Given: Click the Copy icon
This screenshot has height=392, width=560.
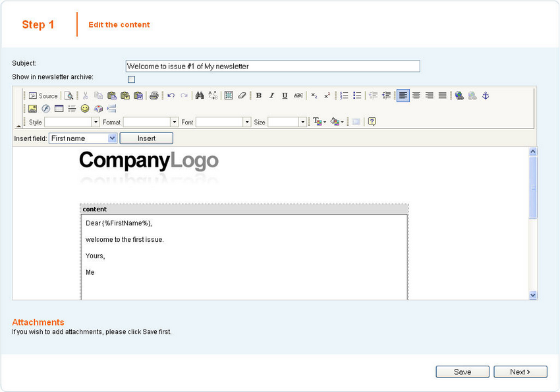Looking at the screenshot, I should coord(99,96).
